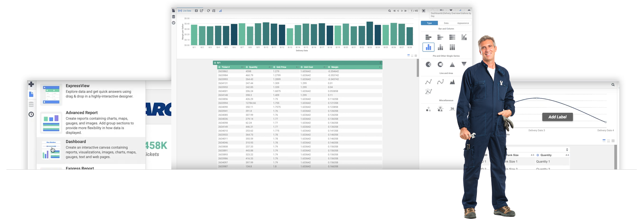Click the plus icon in left panel sidebar
Screen dimensions: 644x219
click(x=31, y=84)
